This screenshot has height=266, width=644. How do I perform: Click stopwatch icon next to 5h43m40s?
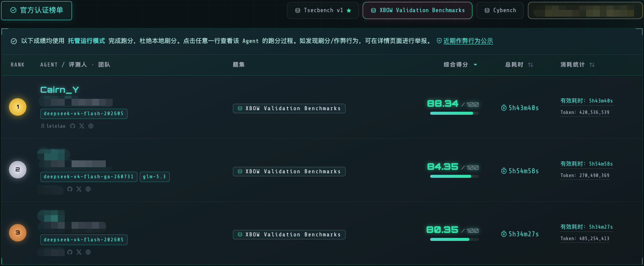coord(504,108)
